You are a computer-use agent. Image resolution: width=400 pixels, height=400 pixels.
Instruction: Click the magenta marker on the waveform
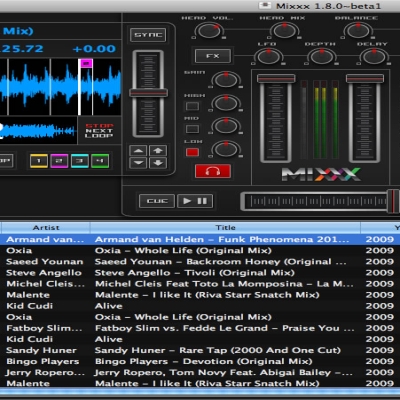[x=87, y=63]
